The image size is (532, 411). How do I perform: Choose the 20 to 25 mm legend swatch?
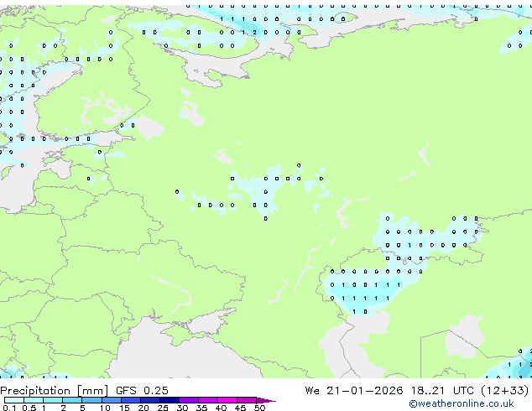pyautogui.click(x=153, y=400)
